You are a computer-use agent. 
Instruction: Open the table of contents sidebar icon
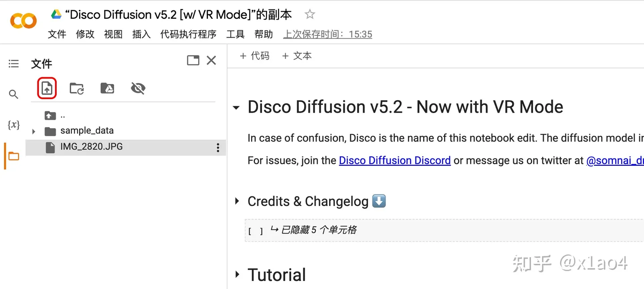[14, 64]
